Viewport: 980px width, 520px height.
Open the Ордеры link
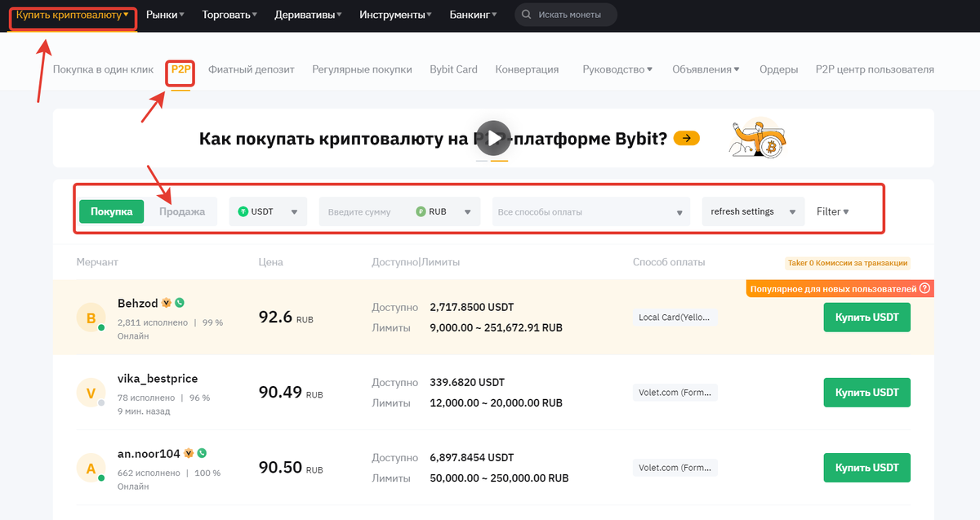pos(778,69)
